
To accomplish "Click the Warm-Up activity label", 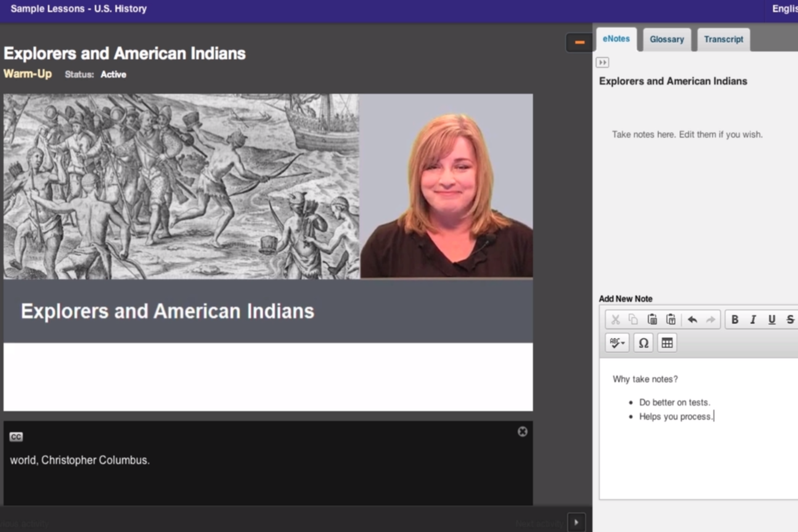I will 28,74.
